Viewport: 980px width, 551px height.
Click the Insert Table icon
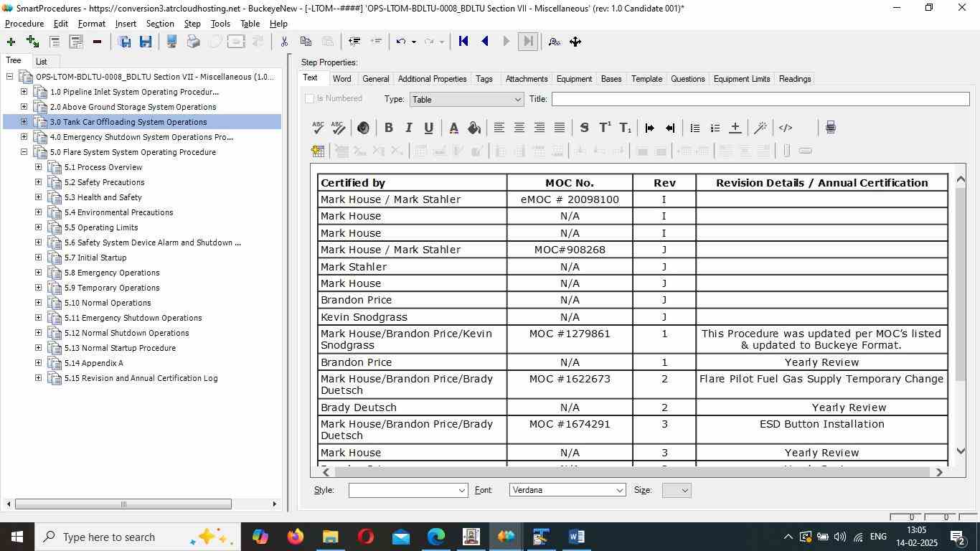(318, 151)
